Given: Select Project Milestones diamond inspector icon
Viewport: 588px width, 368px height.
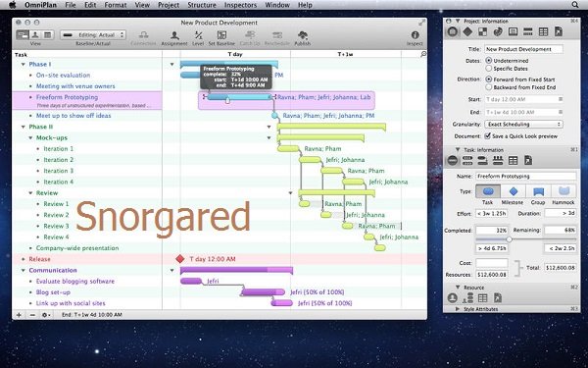Looking at the screenshot, I should pyautogui.click(x=467, y=32).
